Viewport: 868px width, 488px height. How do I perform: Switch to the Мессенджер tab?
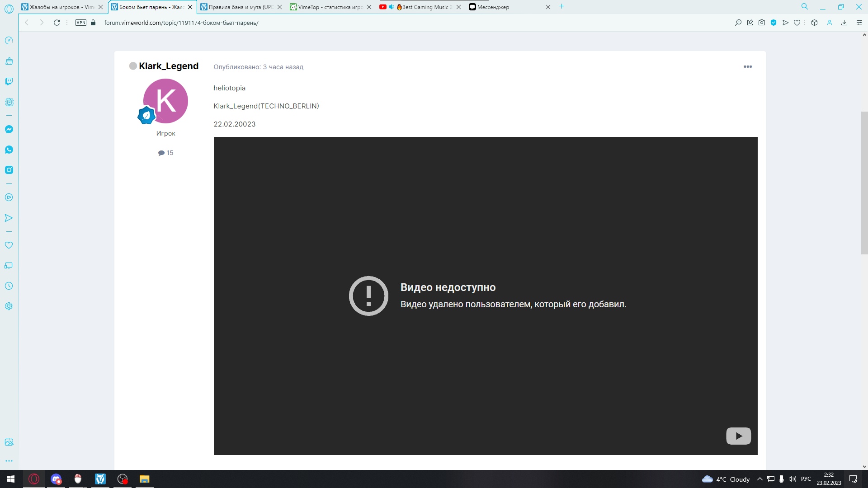(x=493, y=7)
